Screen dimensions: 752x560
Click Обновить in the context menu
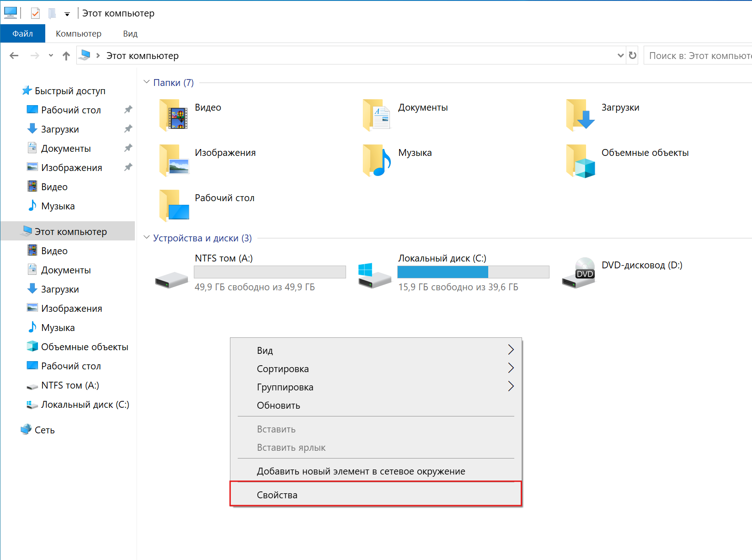tap(278, 405)
